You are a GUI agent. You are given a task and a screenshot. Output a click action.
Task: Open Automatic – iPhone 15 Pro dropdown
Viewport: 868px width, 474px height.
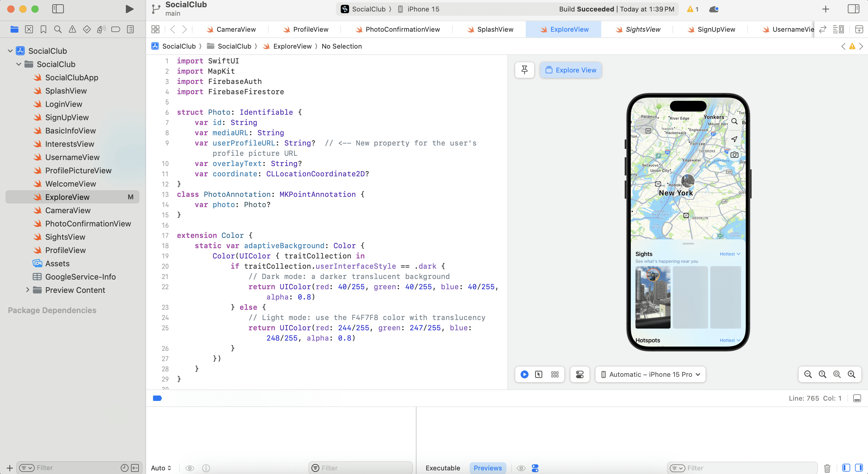pos(650,374)
